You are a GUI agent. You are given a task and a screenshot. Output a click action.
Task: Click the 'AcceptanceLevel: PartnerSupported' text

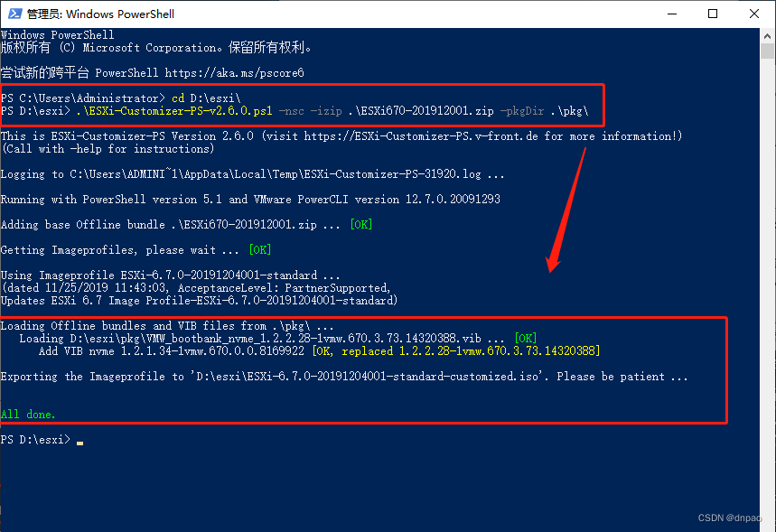coord(284,288)
